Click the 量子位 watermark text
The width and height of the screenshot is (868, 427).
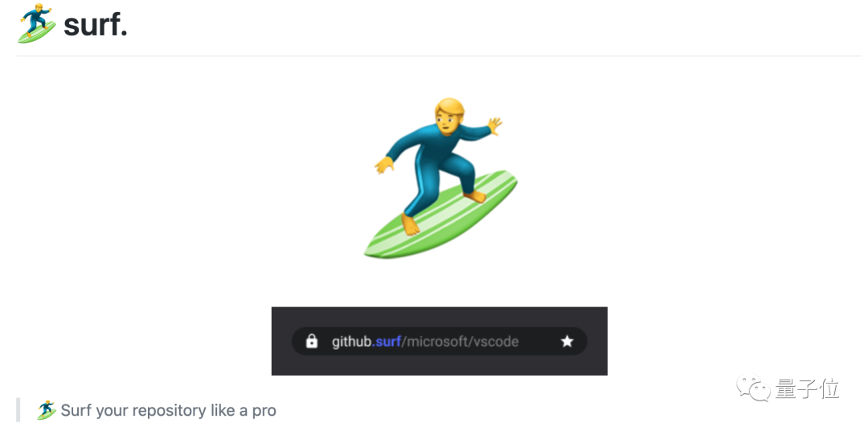808,388
